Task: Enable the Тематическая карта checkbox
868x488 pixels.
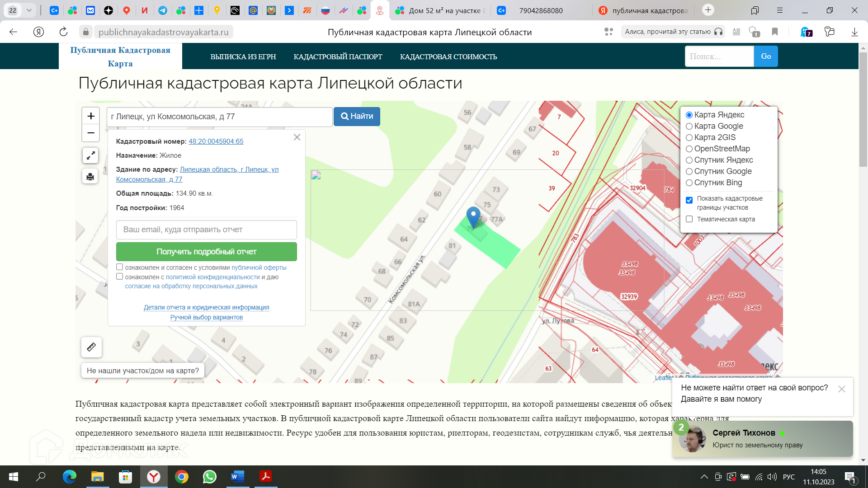Action: click(689, 219)
